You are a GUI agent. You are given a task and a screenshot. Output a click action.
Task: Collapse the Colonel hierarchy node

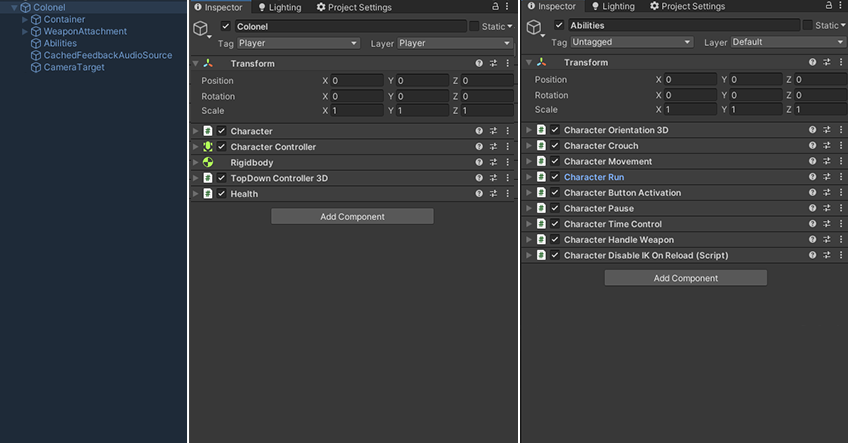[14, 8]
